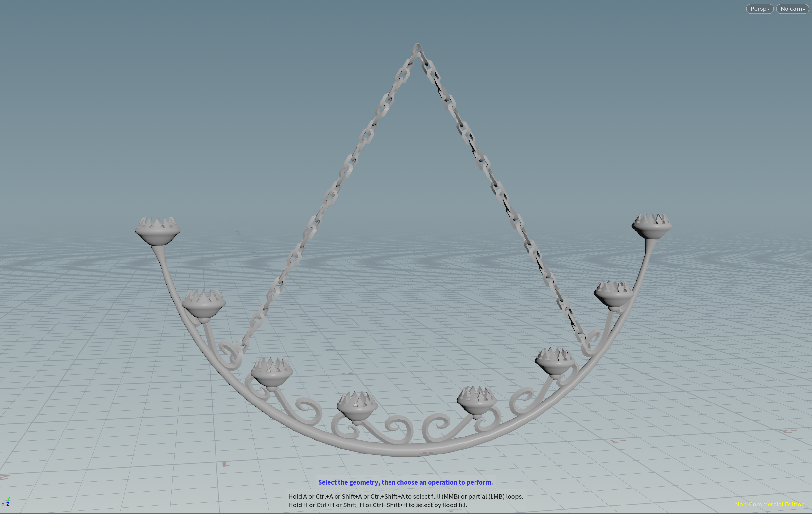Click the Non-Commercial Edition watermark text
812x514 pixels.
[769, 504]
